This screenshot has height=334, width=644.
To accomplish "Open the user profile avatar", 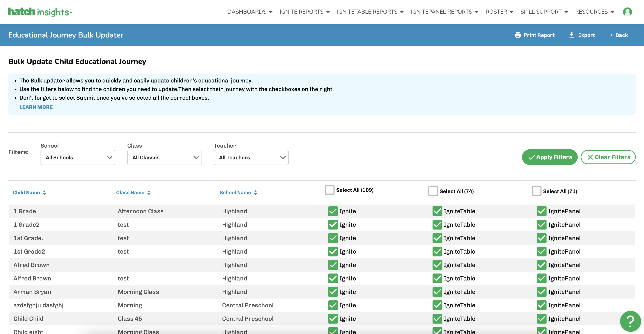I will 627,12.
